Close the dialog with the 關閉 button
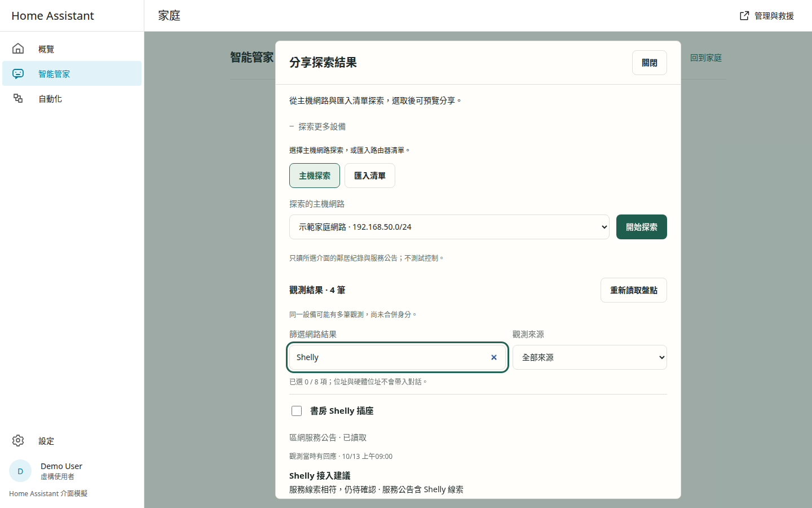Screen dimensions: 812x508 (650, 63)
